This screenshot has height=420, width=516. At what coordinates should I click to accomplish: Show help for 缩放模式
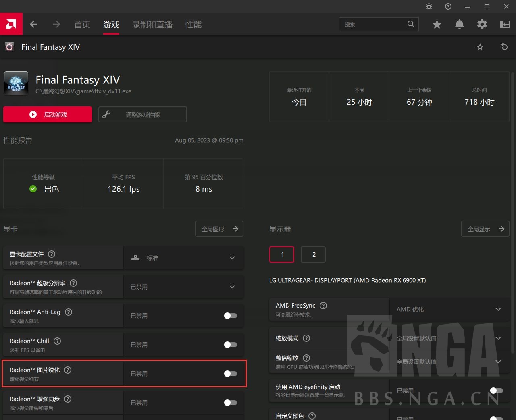click(306, 338)
